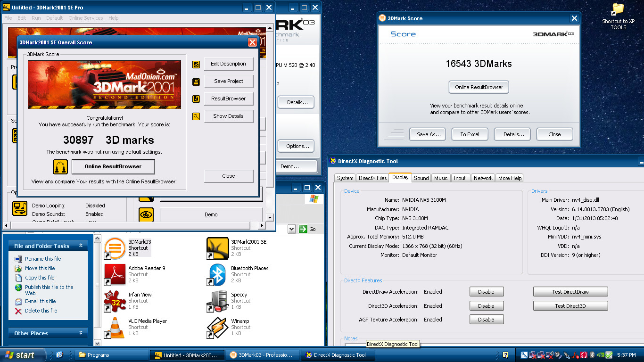Click the icon next to ResultBrowser button
The width and height of the screenshot is (644, 362).
196,99
